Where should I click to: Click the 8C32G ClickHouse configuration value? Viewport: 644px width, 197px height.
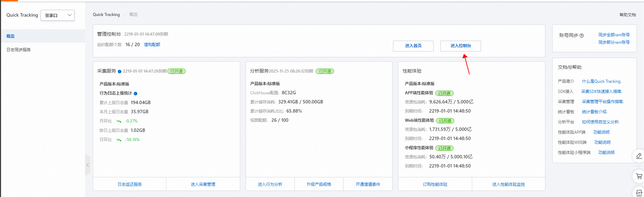click(x=289, y=93)
